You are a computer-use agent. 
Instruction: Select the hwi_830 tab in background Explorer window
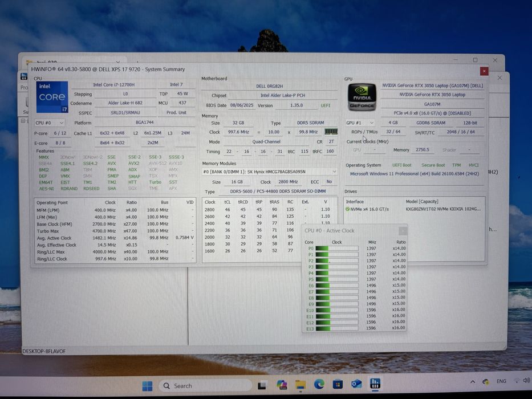tap(75, 62)
